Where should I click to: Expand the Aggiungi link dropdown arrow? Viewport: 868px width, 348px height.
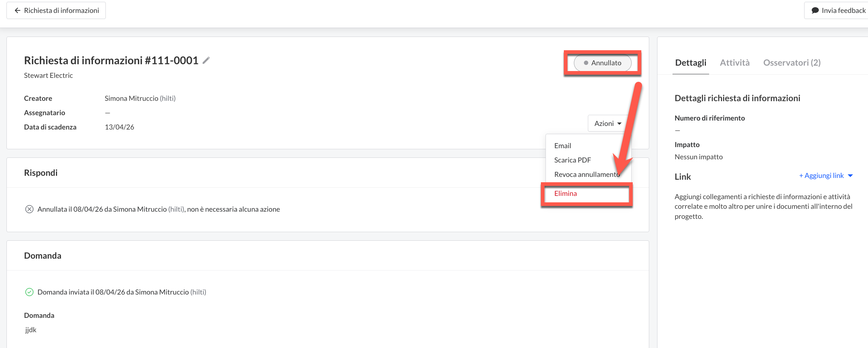tap(850, 175)
